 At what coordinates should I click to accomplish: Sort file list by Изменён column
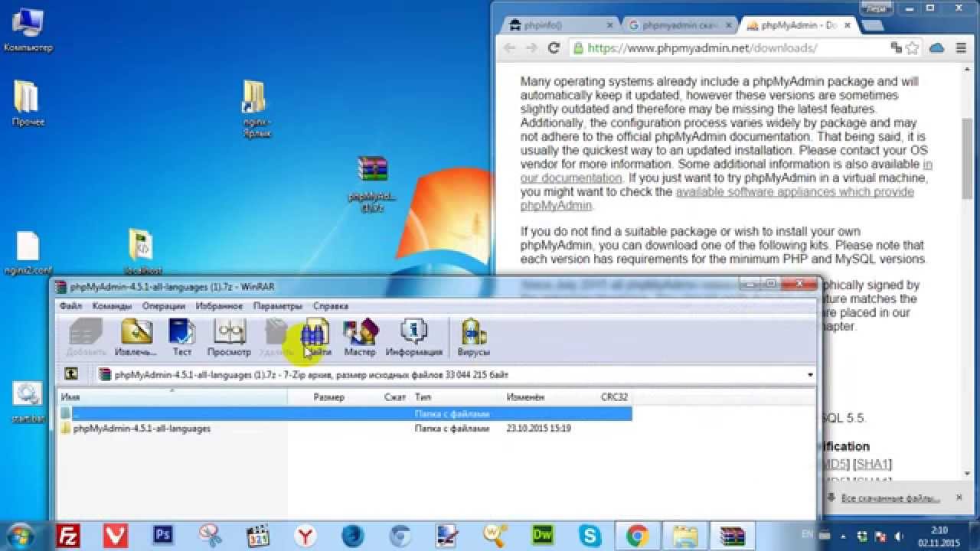tap(548, 397)
